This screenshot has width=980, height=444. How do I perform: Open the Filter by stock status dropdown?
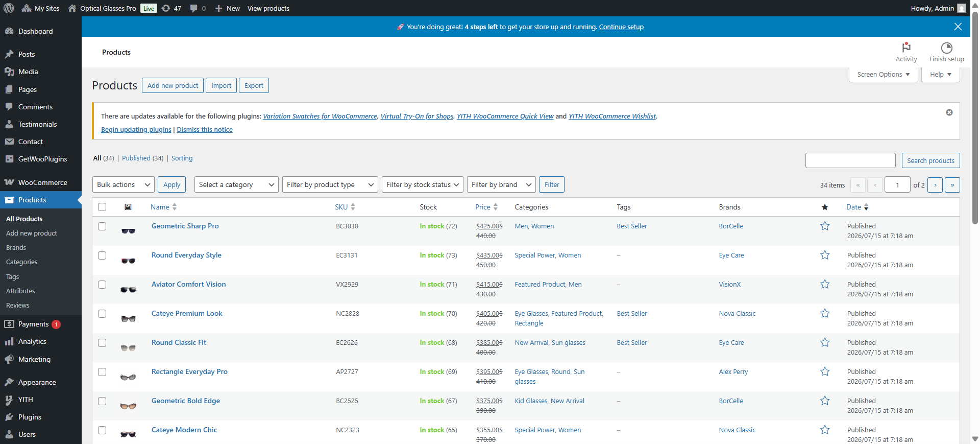coord(423,184)
